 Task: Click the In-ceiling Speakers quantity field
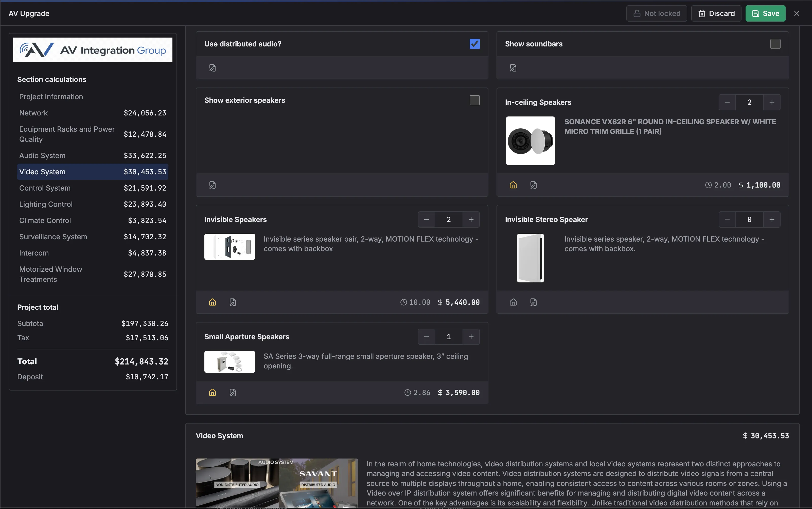(x=749, y=102)
